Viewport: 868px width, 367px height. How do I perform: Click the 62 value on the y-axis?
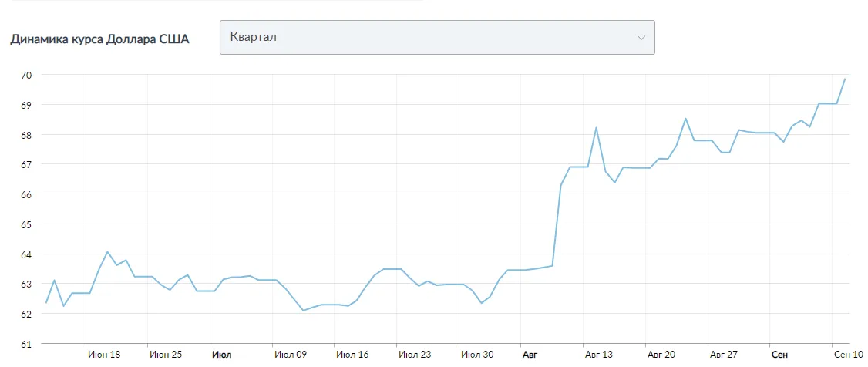pos(26,314)
